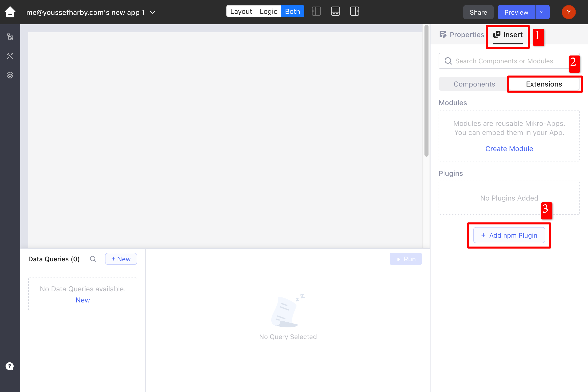Click the help question mark icon
588x392 pixels.
[x=10, y=366]
